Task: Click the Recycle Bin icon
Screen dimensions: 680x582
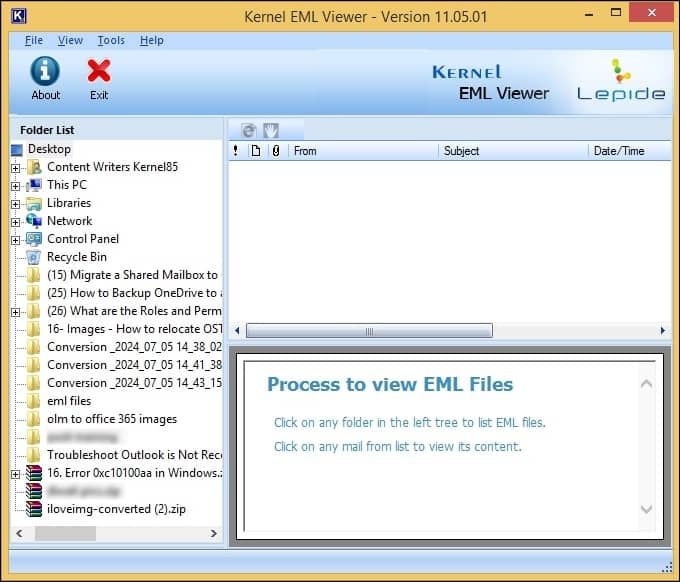Action: click(34, 257)
